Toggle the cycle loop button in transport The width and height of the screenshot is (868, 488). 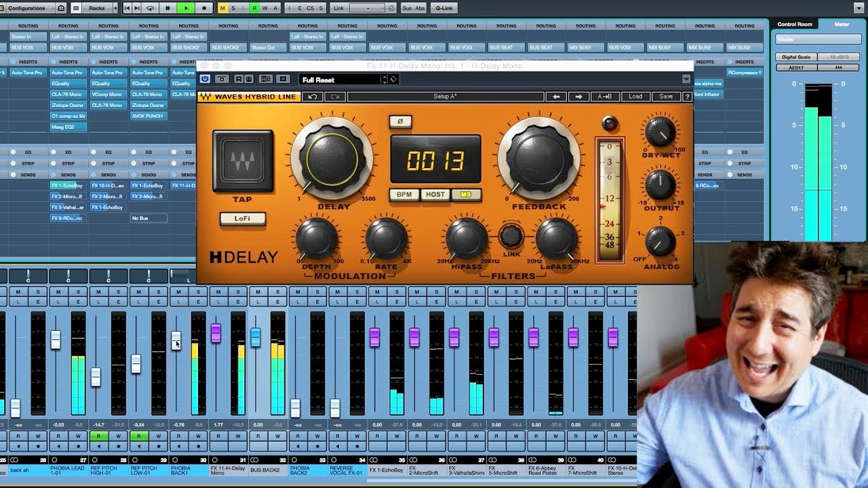150,8
